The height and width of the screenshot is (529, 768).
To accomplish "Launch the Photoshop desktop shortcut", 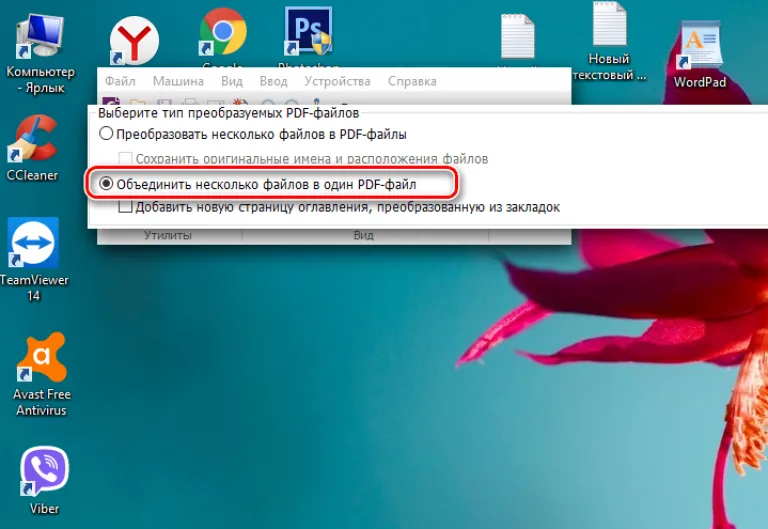I will (308, 30).
